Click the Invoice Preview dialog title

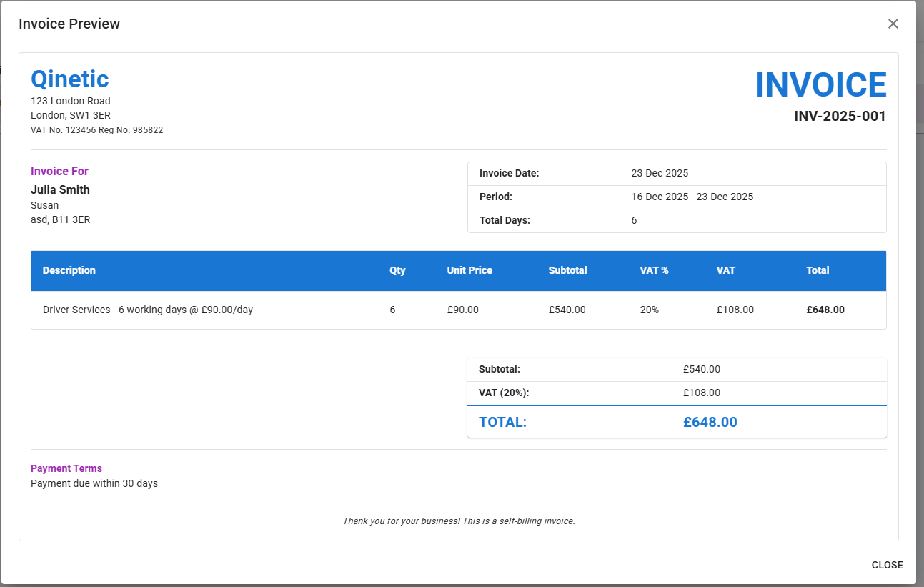[x=69, y=24]
